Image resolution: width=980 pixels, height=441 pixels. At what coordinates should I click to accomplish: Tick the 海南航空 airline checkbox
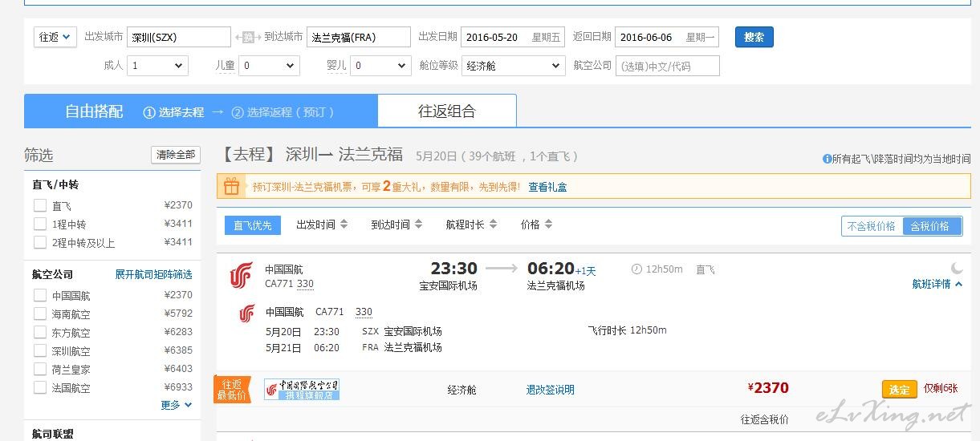point(40,314)
